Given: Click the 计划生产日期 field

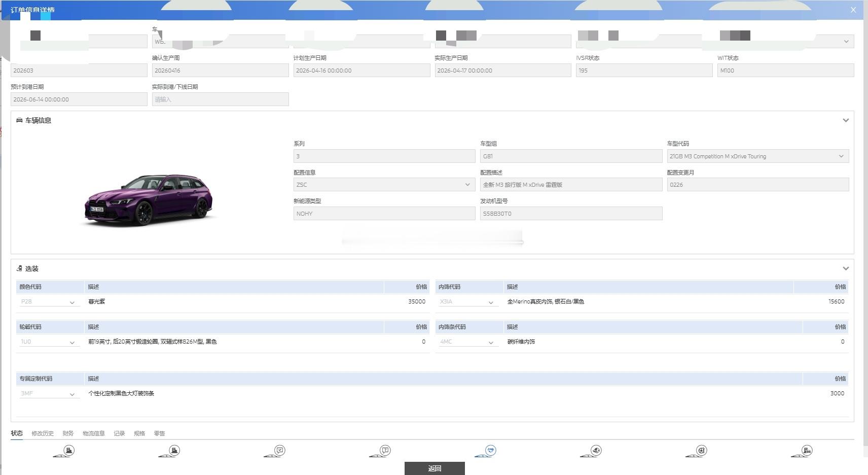Looking at the screenshot, I should pos(361,71).
